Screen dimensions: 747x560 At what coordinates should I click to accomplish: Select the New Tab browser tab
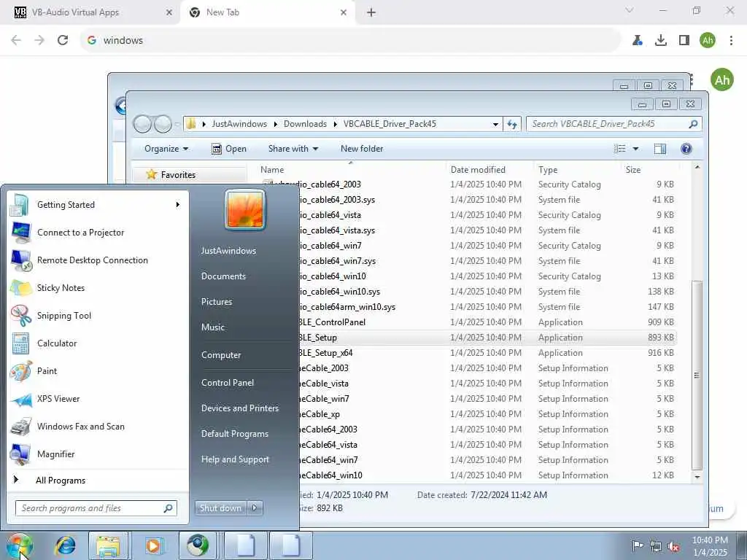[x=267, y=12]
